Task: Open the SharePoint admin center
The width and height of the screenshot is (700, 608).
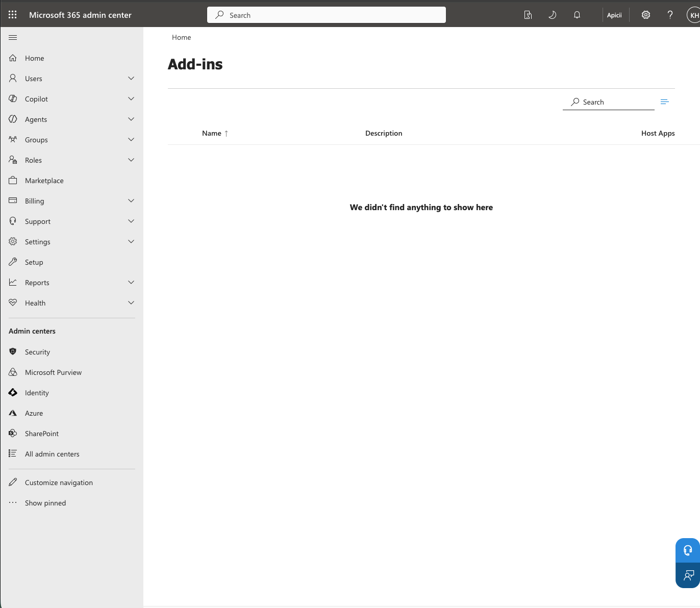Action: pyautogui.click(x=71, y=434)
